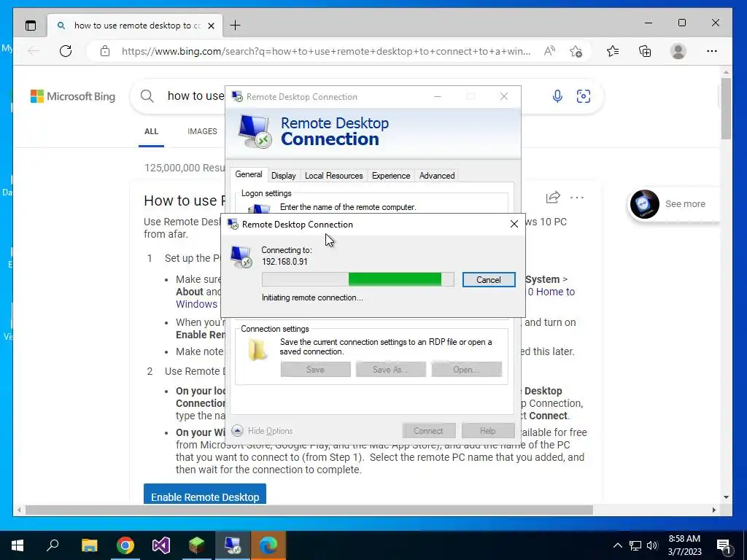Open the Favorites list
This screenshot has height=560, width=747.
pos(613,51)
